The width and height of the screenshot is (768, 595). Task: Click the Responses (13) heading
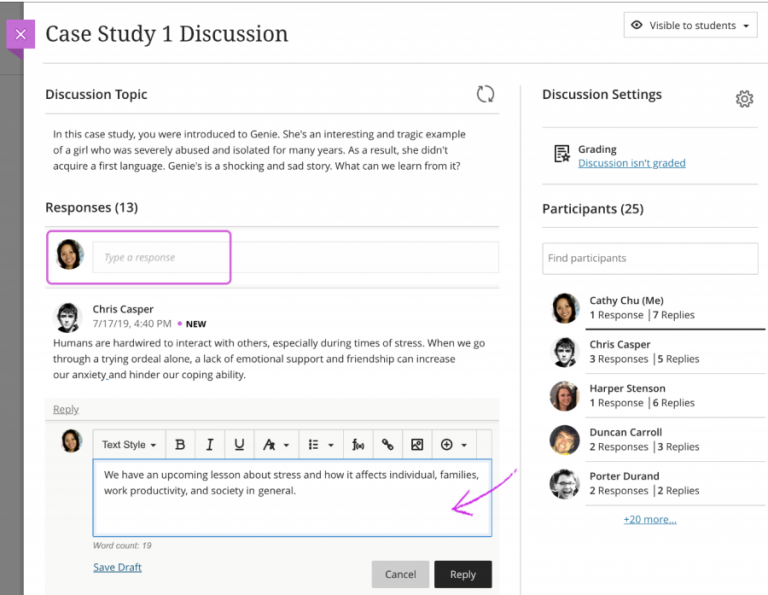[x=92, y=208]
